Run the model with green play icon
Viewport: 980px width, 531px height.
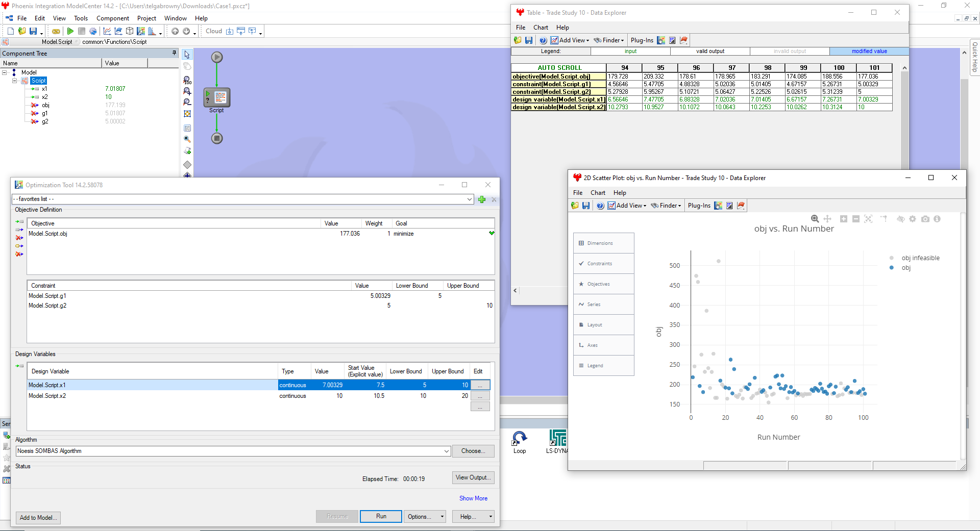pos(70,31)
